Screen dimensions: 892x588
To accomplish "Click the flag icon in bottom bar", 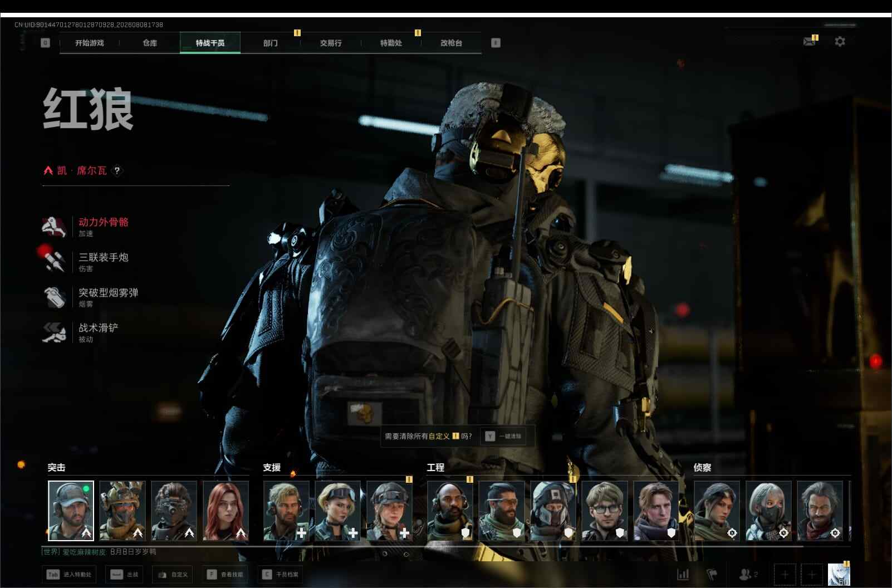I will pos(712,574).
